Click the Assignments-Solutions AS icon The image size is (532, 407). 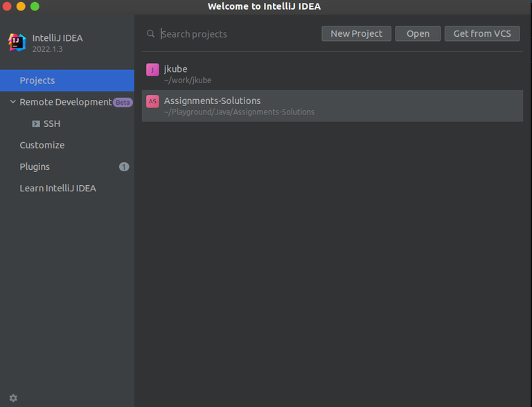click(152, 101)
